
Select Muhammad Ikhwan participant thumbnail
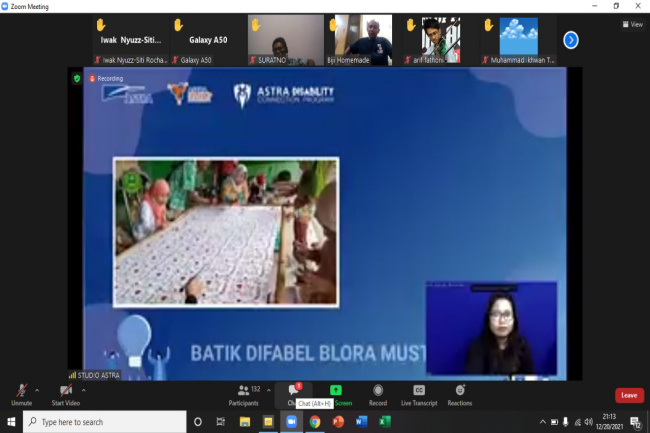coord(519,40)
